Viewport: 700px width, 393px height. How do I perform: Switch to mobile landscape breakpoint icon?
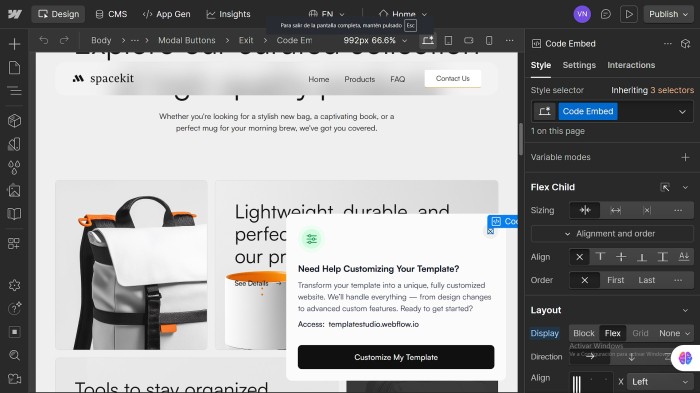click(468, 40)
